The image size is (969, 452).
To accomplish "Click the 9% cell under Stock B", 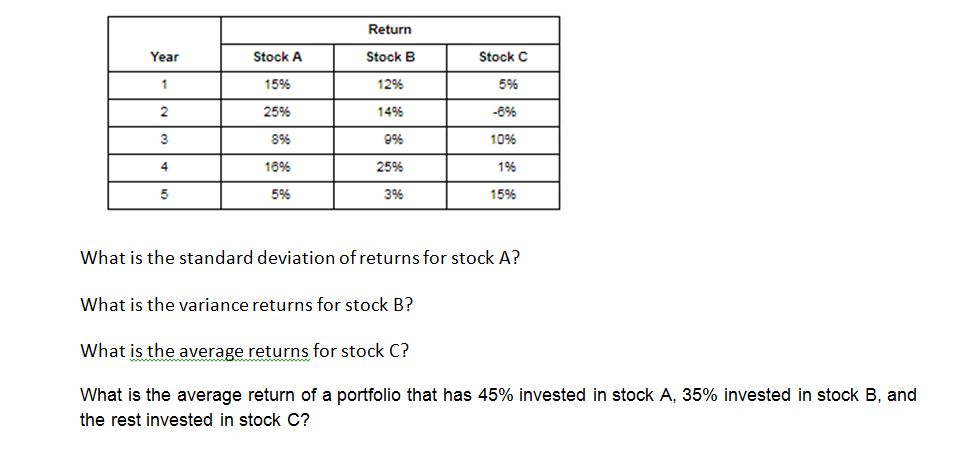I will click(x=390, y=140).
